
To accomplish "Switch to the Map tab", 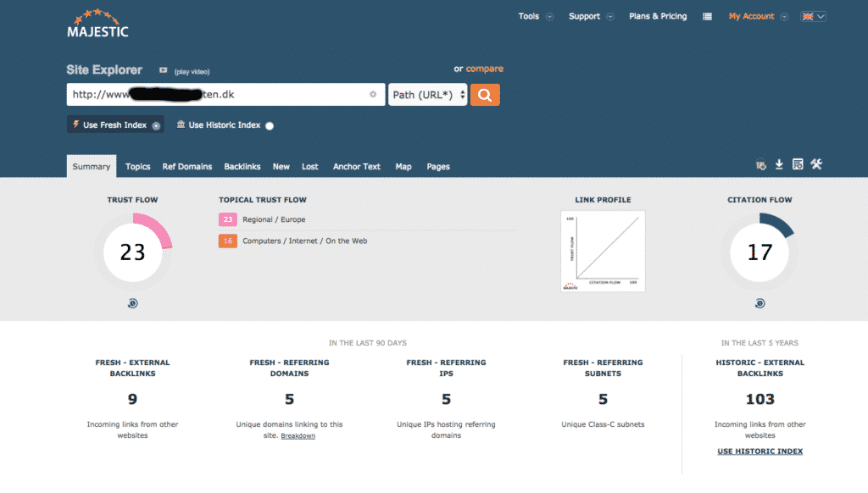I will click(403, 167).
